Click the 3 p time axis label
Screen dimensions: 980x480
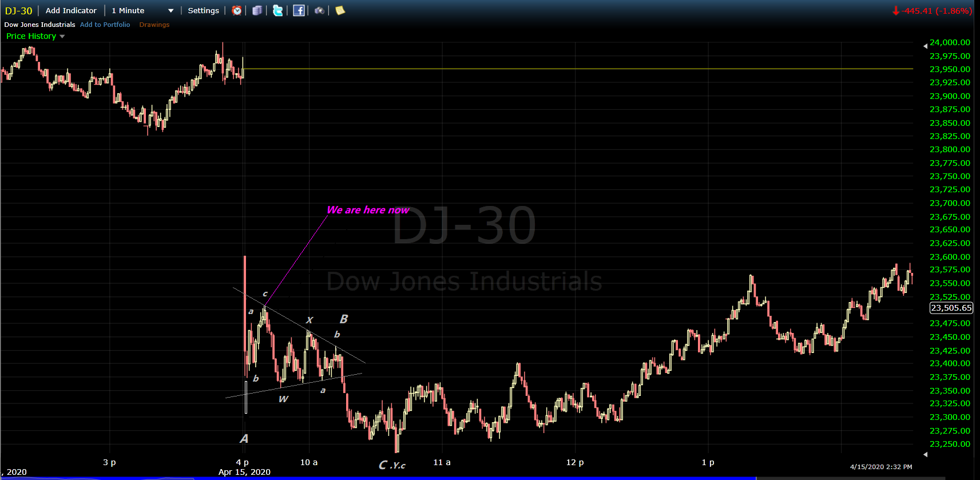[109, 462]
